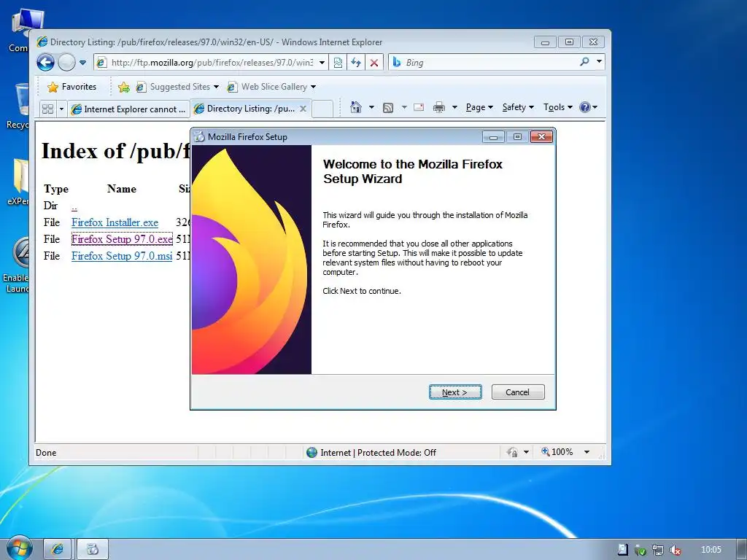Click the Recycle Bin desktop icon
Screen dimensions: 747x560
tap(18, 106)
